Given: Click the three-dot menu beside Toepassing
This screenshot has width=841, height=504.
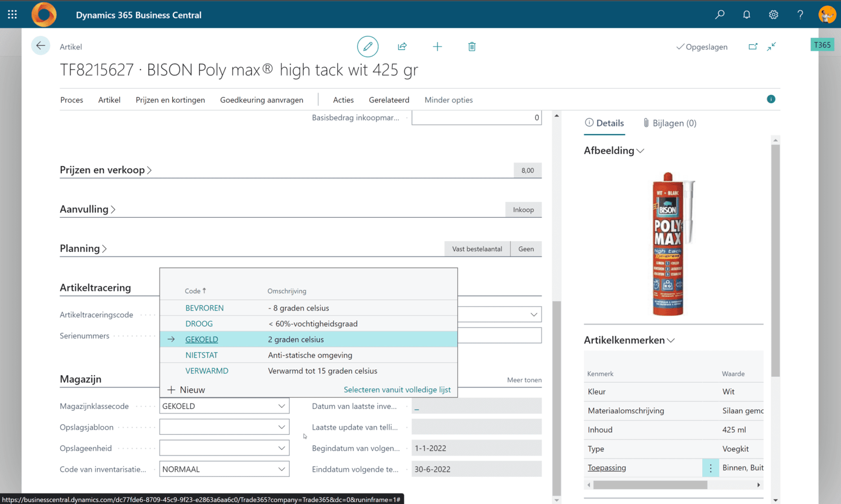Looking at the screenshot, I should (711, 468).
